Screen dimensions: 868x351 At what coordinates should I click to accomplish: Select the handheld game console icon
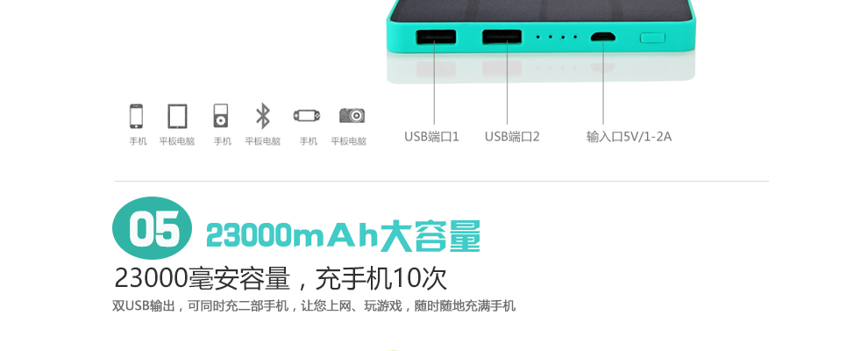tap(307, 116)
